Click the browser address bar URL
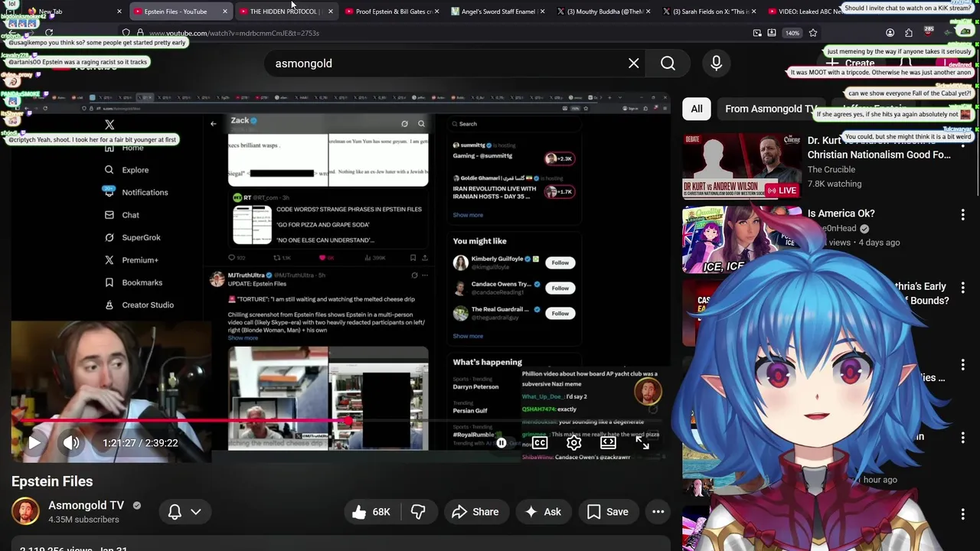The image size is (980, 551). 234,33
